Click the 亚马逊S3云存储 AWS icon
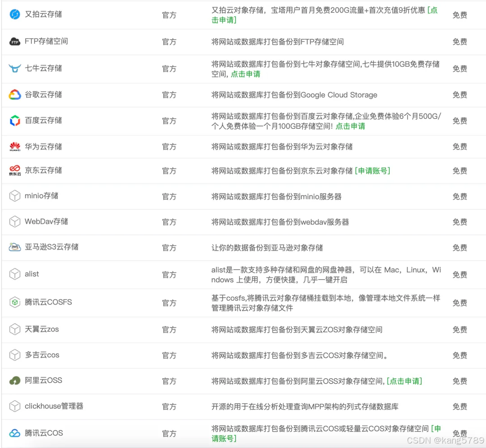 [x=14, y=247]
